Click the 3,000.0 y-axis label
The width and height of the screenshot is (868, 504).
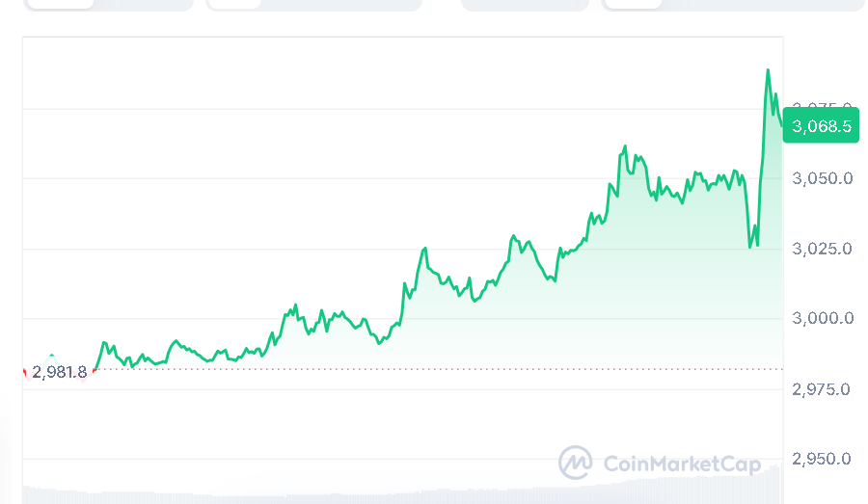coord(823,319)
